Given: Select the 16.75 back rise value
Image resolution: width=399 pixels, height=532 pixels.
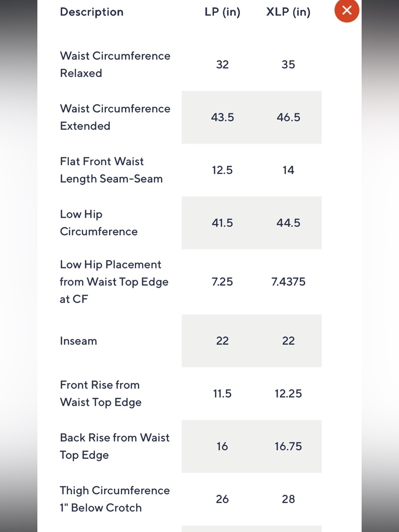Looking at the screenshot, I should [x=288, y=446].
